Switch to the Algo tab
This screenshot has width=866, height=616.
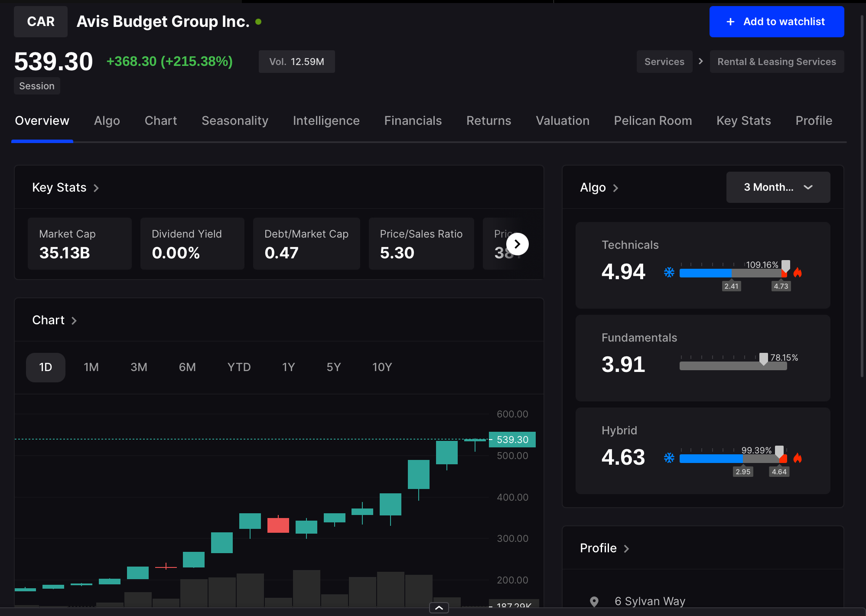coord(107,121)
